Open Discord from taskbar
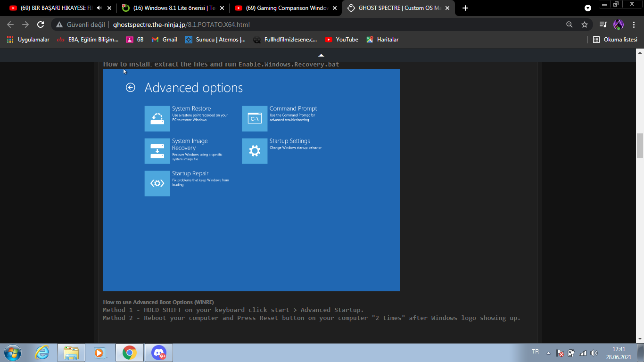The height and width of the screenshot is (362, 644). [x=159, y=353]
